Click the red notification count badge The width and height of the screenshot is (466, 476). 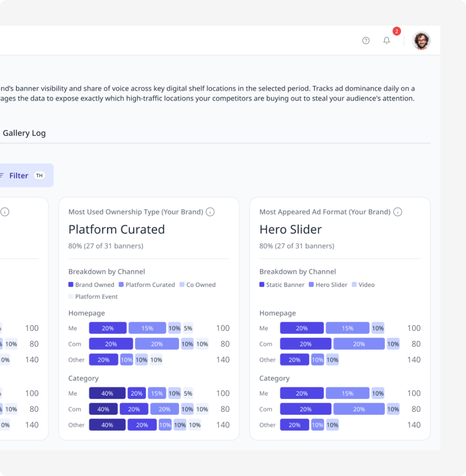tap(396, 31)
